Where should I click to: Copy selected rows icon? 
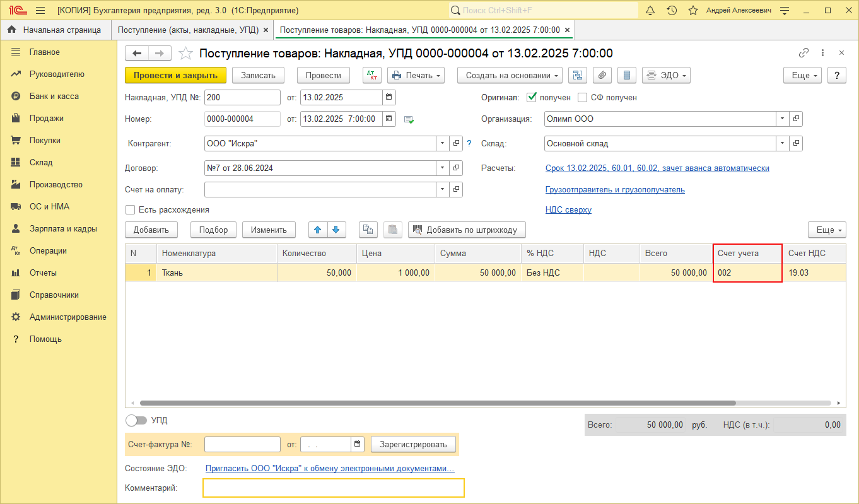click(368, 230)
